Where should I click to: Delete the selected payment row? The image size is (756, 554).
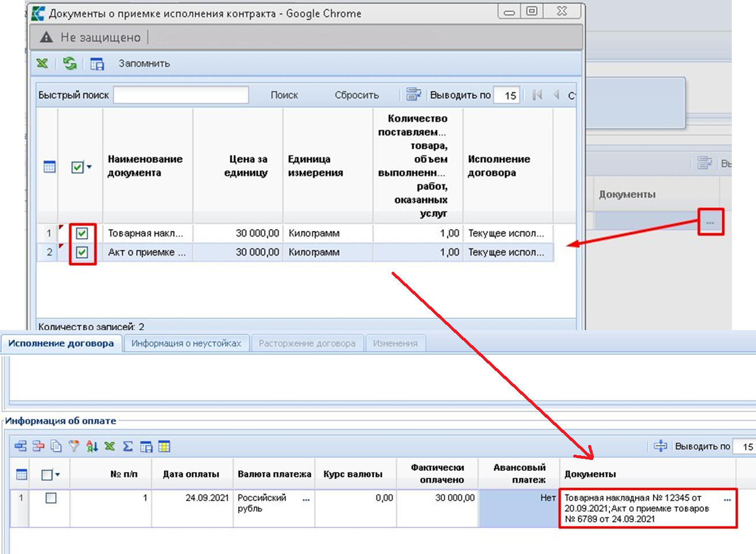tap(39, 446)
